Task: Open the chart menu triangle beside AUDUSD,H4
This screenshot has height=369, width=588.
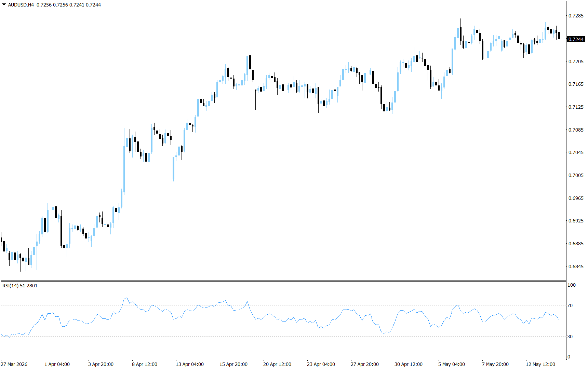Action: pos(4,5)
